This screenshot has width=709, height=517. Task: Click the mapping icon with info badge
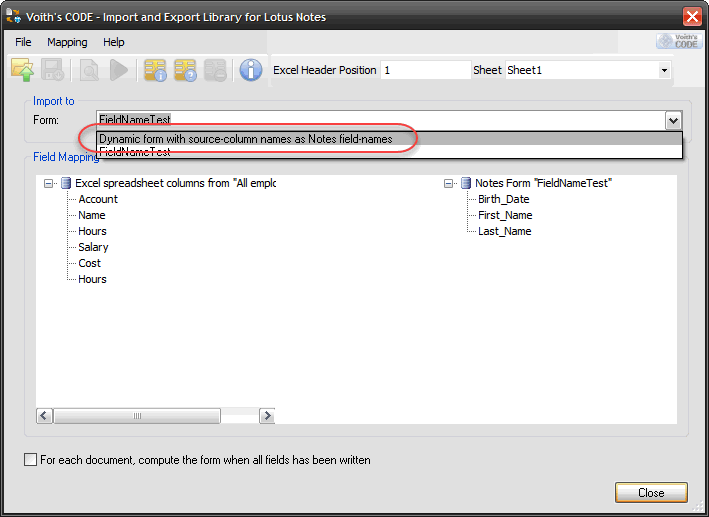[155, 70]
